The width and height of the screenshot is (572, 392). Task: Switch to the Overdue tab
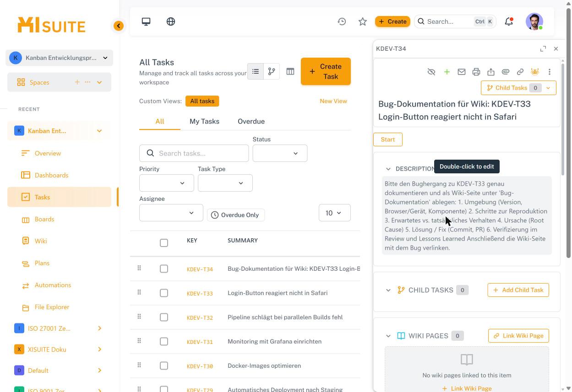tap(251, 121)
